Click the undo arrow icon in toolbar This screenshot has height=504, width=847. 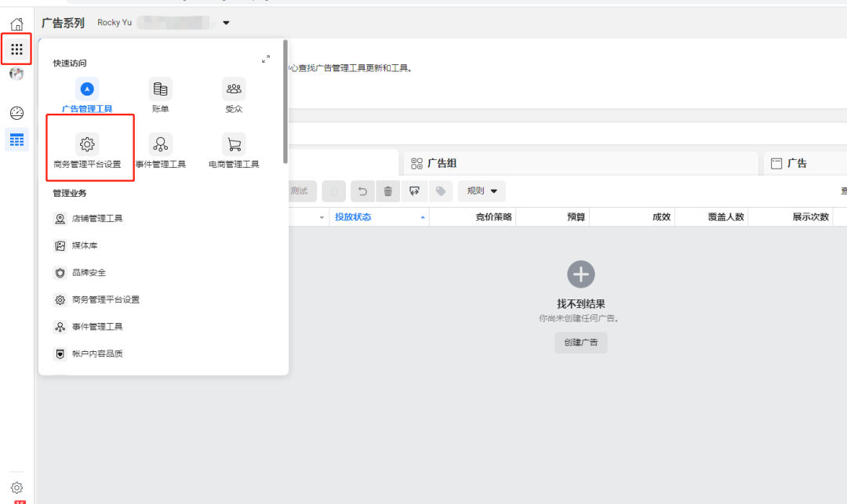362,190
